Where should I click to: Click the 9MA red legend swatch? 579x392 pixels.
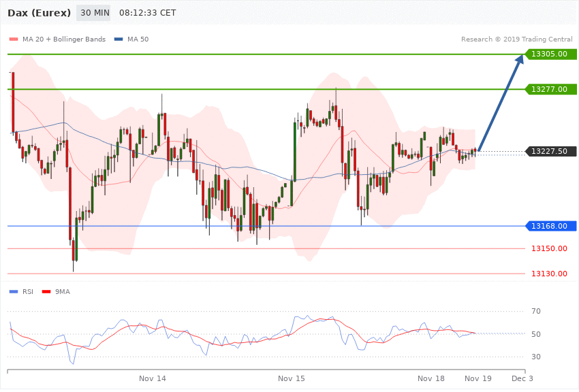[x=46, y=292]
